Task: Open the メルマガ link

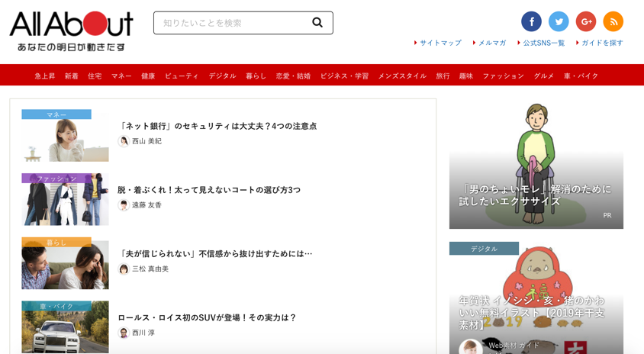Action: coord(492,43)
